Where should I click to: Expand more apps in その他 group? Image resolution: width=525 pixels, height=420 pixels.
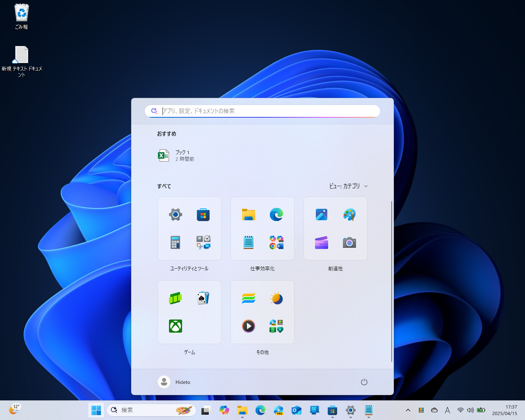pyautogui.click(x=276, y=326)
